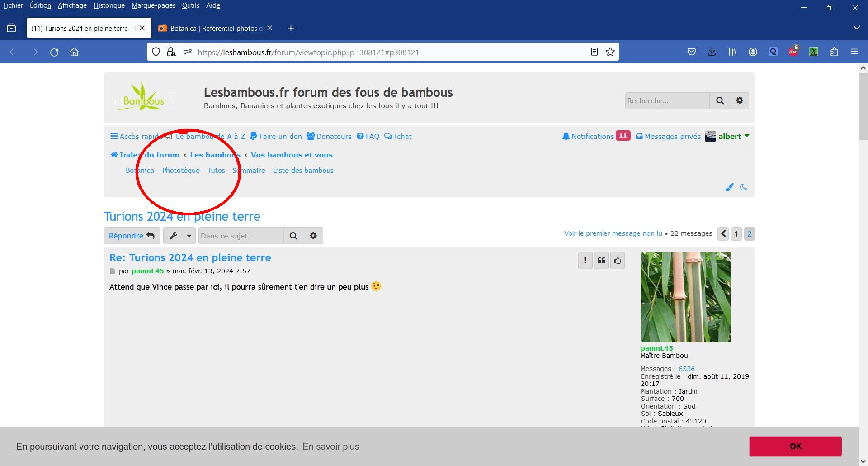Viewport: 868px width, 466px height.
Task: Open the Firefox account icon
Action: tap(753, 52)
